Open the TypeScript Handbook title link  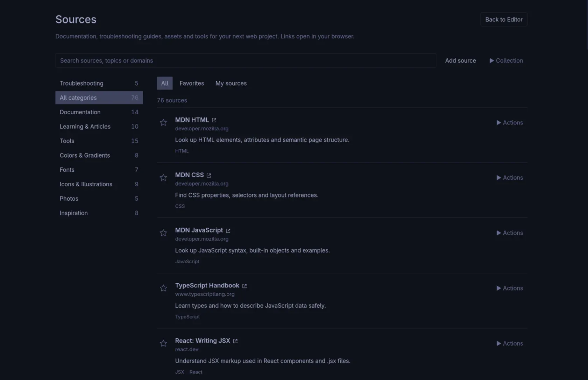(207, 286)
